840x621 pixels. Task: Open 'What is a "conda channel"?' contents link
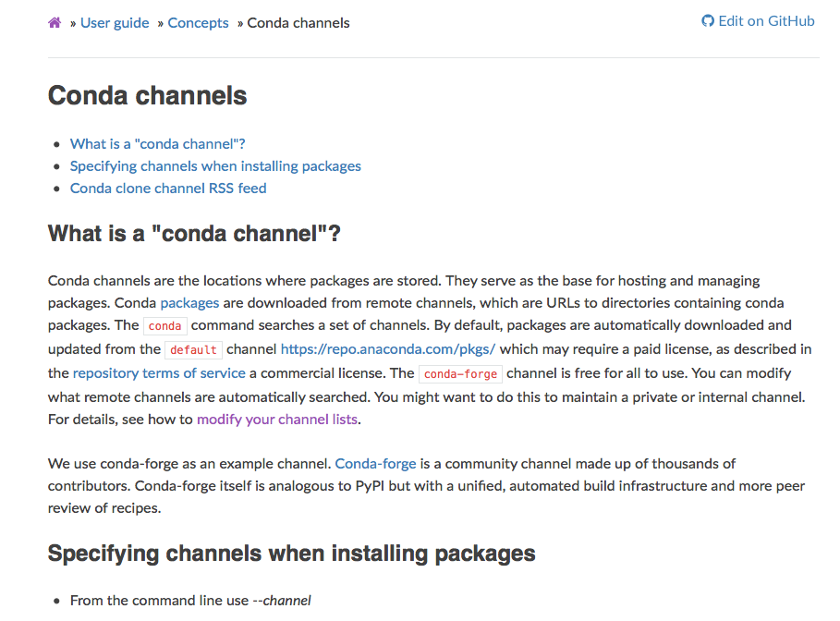[157, 143]
